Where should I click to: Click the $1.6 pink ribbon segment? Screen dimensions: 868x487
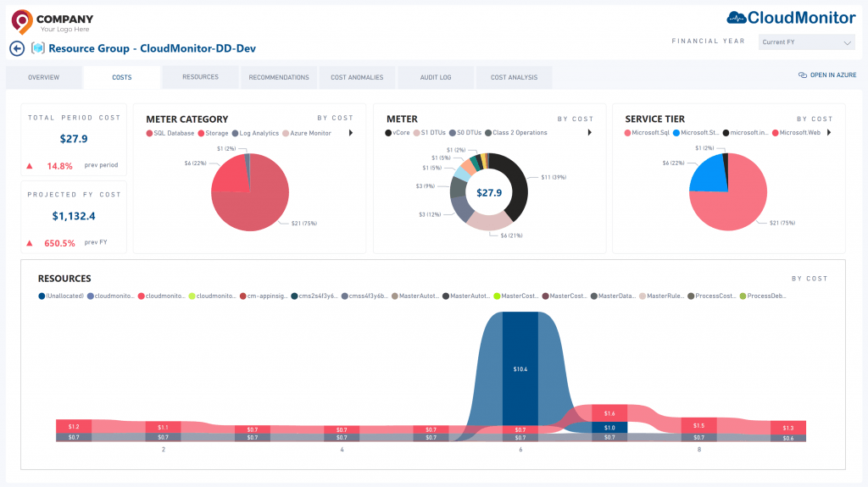609,413
